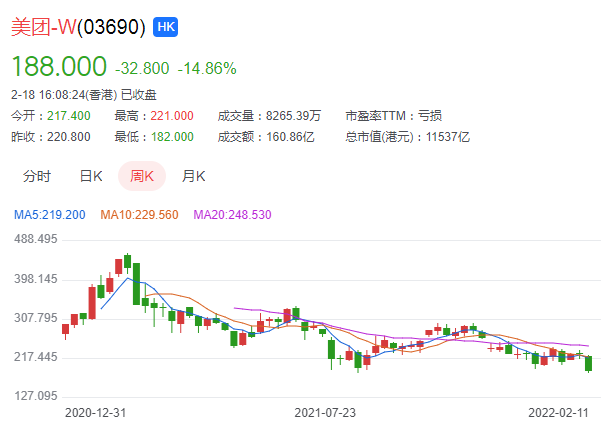616x429 pixels.
Task: Click the 127.095 price axis label
Action: click(x=36, y=396)
